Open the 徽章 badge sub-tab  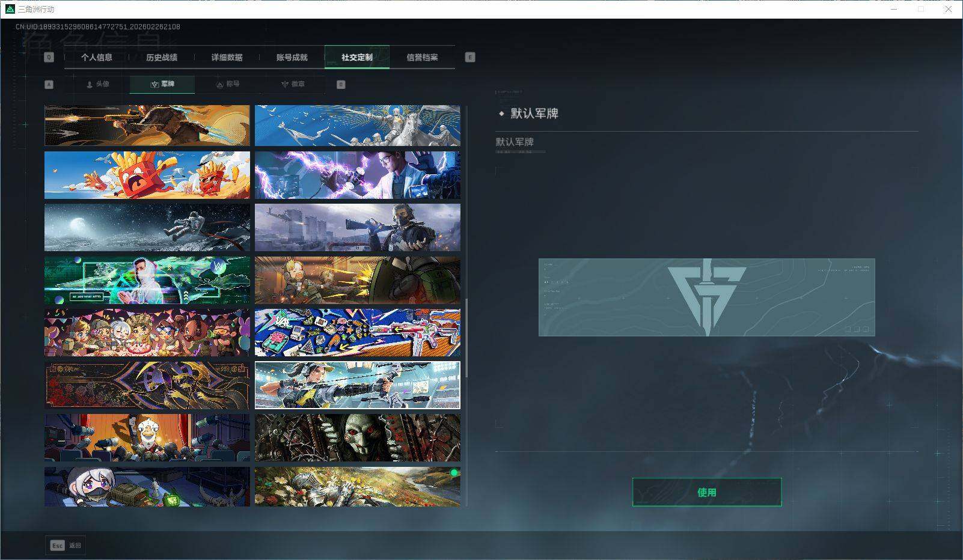[292, 84]
